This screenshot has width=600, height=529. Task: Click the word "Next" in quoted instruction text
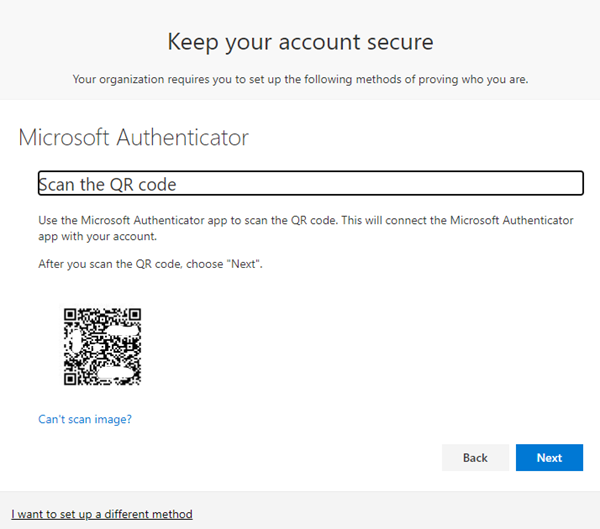(x=243, y=264)
